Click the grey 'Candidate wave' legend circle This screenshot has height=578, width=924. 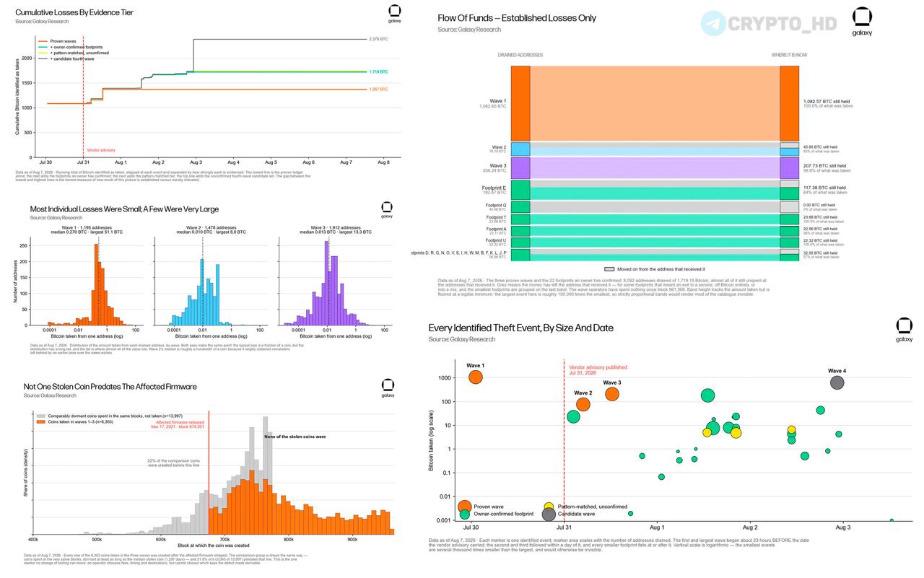click(x=549, y=514)
